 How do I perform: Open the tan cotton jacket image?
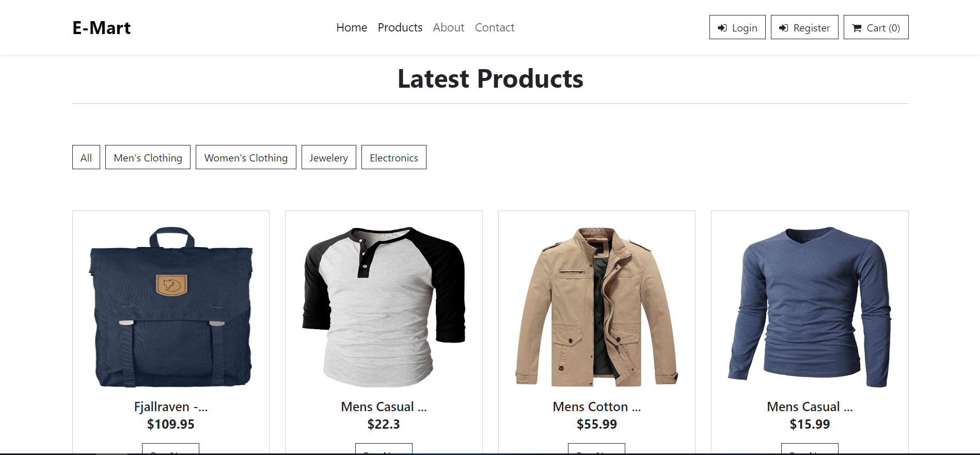click(x=596, y=307)
